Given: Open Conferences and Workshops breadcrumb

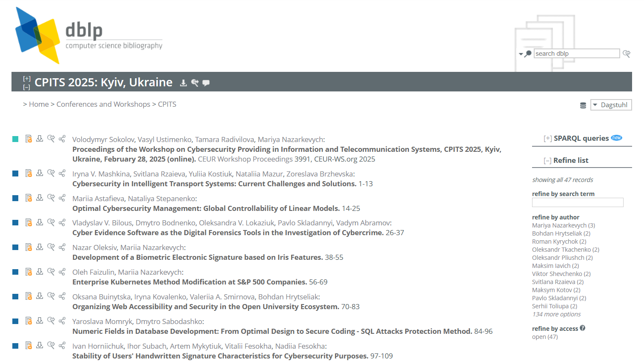Looking at the screenshot, I should [103, 104].
